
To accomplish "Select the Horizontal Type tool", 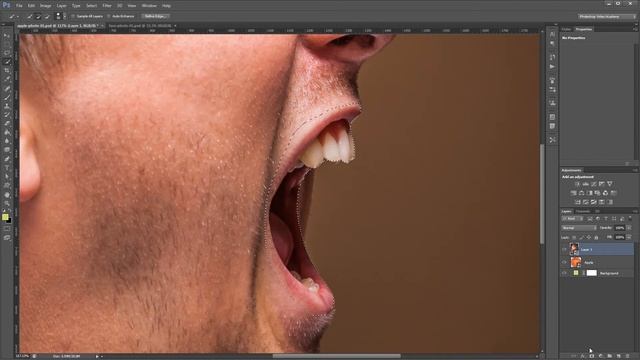I will 7,168.
